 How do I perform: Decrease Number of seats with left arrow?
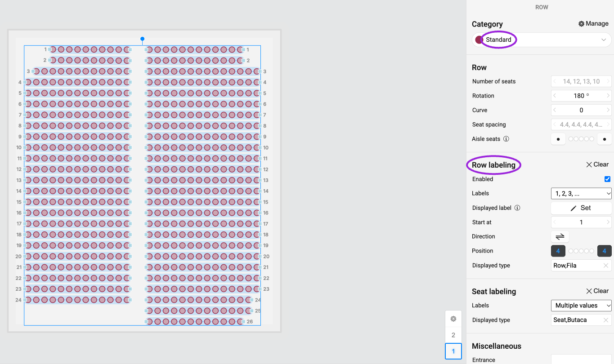point(555,81)
